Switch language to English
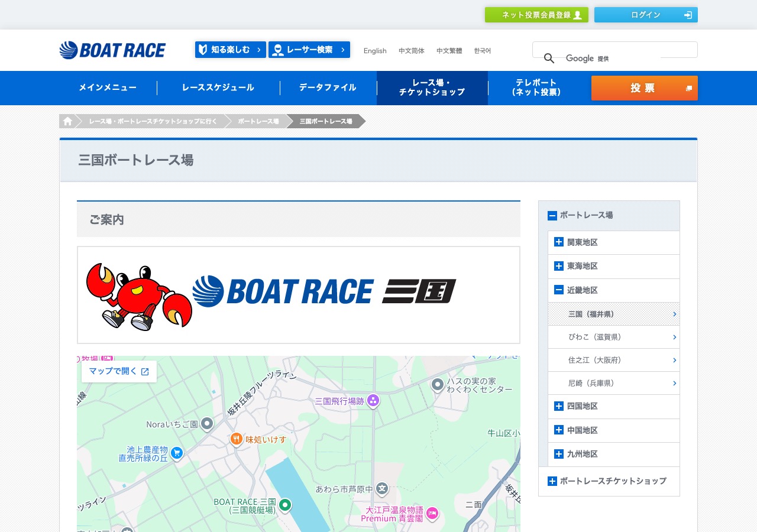 pos(375,51)
